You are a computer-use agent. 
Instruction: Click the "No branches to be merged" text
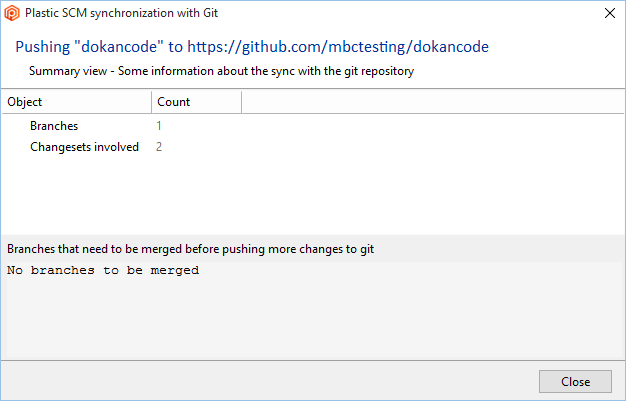point(103,270)
